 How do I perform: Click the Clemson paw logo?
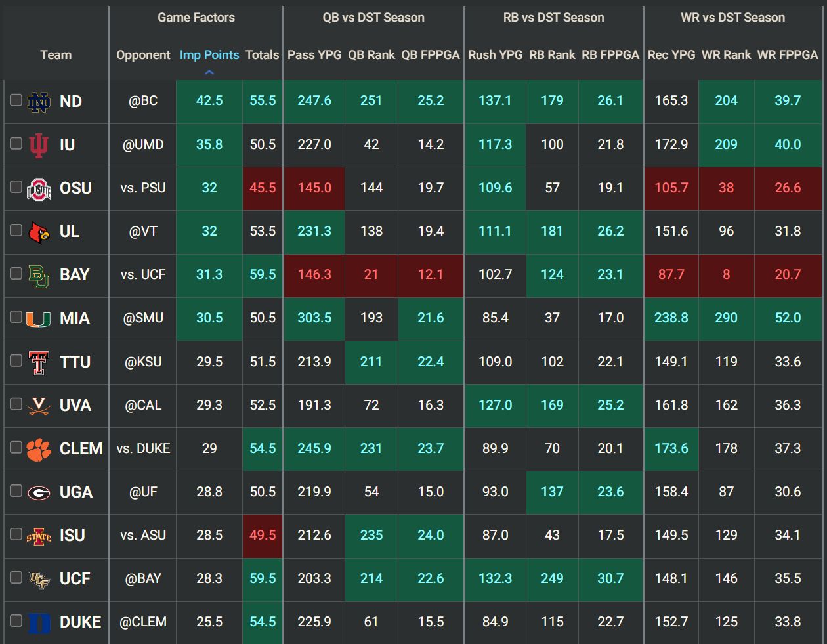[39, 449]
